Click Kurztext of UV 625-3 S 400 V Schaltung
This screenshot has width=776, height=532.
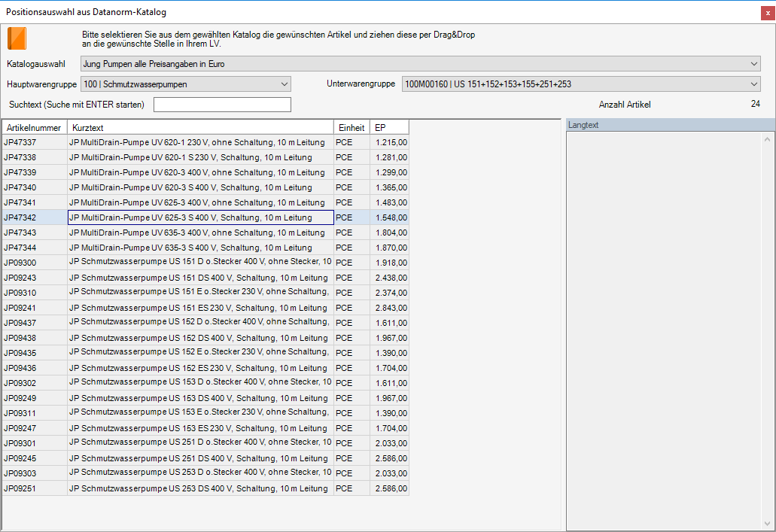coord(200,217)
